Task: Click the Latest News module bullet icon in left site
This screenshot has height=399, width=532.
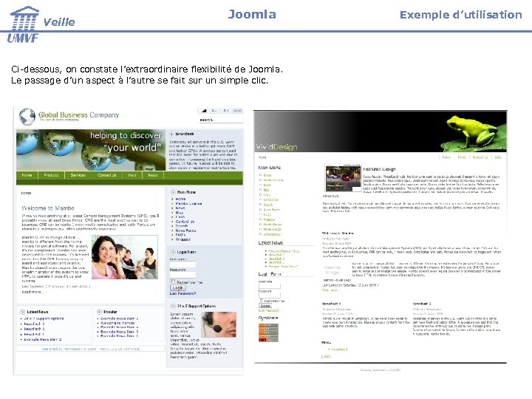Action: (23, 312)
